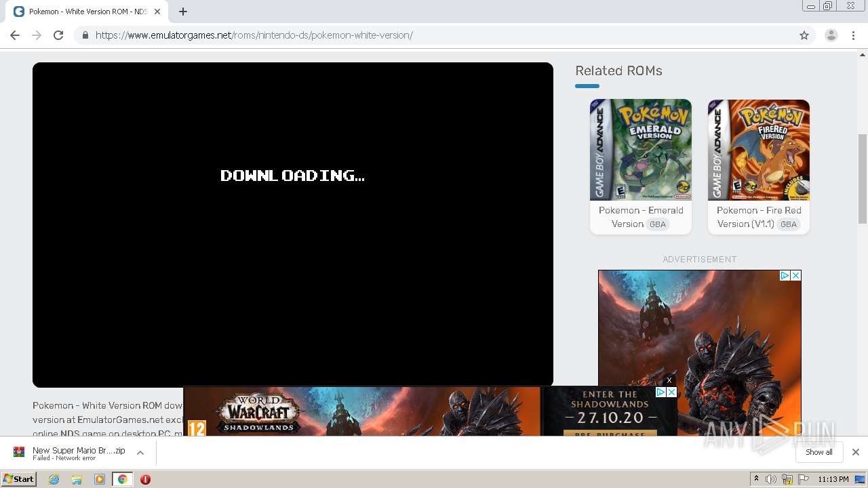The height and width of the screenshot is (488, 868).
Task: Open the media player taskbar icon
Action: pos(100,479)
